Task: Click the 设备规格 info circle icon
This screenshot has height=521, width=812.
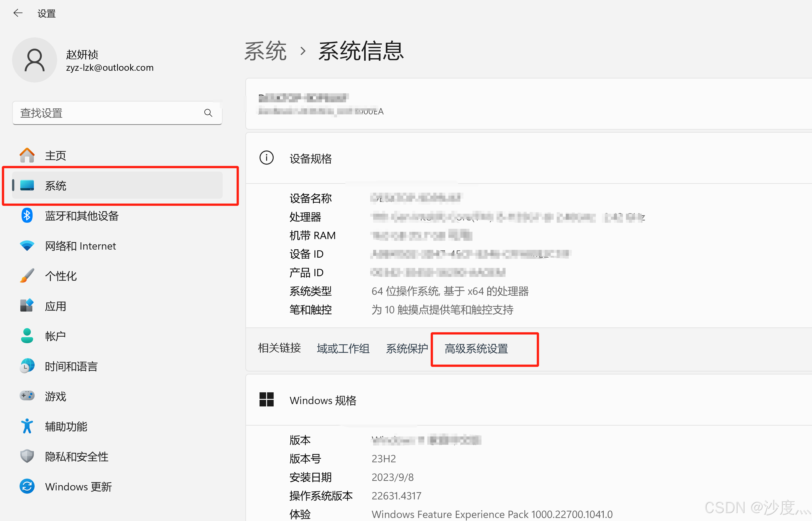Action: [x=267, y=158]
